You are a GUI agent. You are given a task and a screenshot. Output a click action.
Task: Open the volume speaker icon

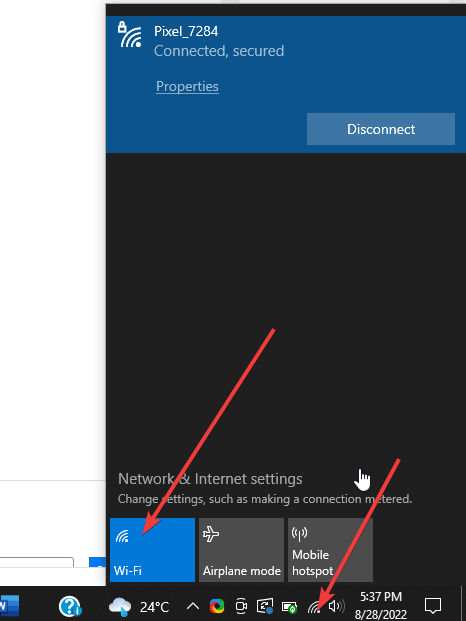tap(337, 606)
